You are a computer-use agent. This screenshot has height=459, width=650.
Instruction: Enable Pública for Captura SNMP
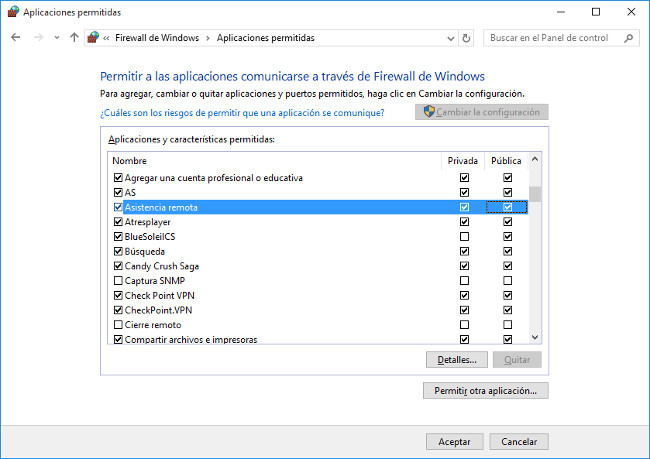click(x=507, y=281)
